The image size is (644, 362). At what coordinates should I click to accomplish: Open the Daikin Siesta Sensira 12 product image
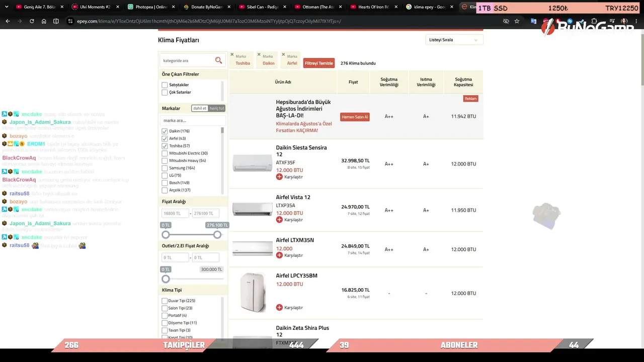pos(253,163)
